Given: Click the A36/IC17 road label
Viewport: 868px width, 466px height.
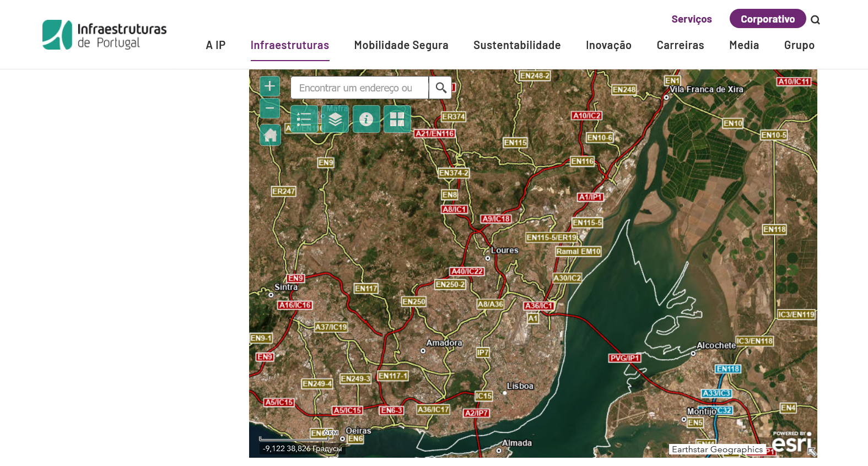Looking at the screenshot, I should pyautogui.click(x=433, y=410).
